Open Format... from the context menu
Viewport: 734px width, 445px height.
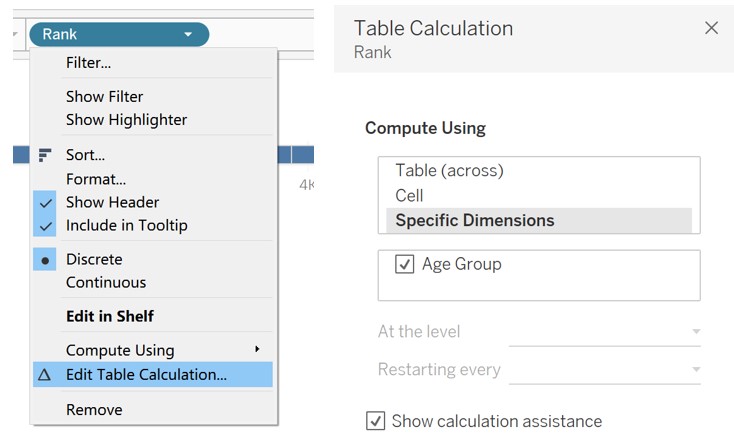coord(96,179)
